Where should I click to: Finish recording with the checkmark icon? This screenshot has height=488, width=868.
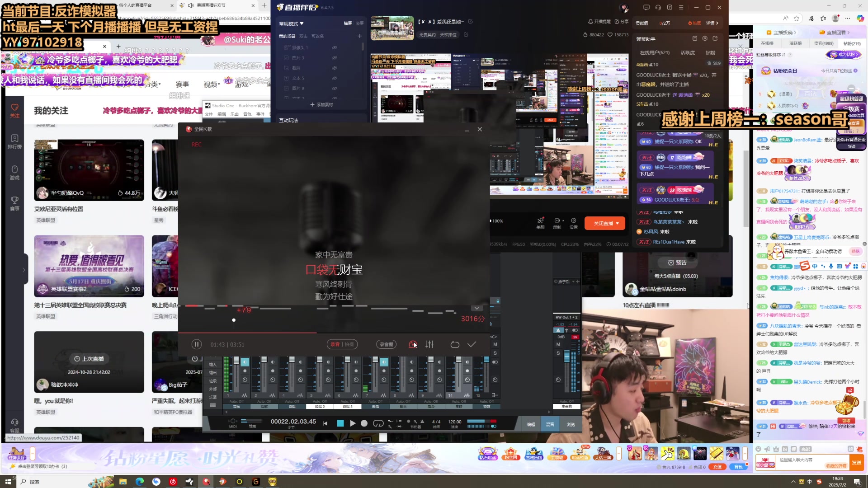(x=472, y=344)
